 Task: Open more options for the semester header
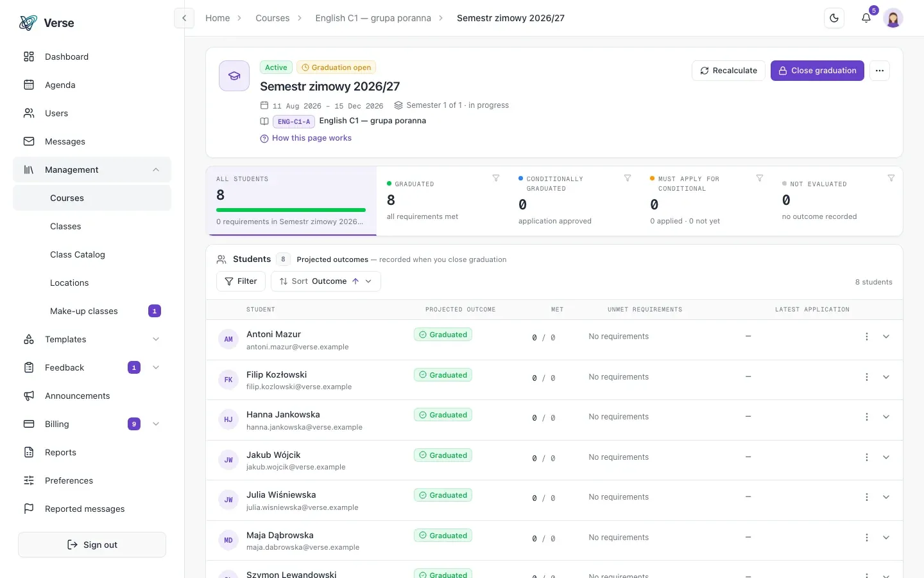[880, 71]
